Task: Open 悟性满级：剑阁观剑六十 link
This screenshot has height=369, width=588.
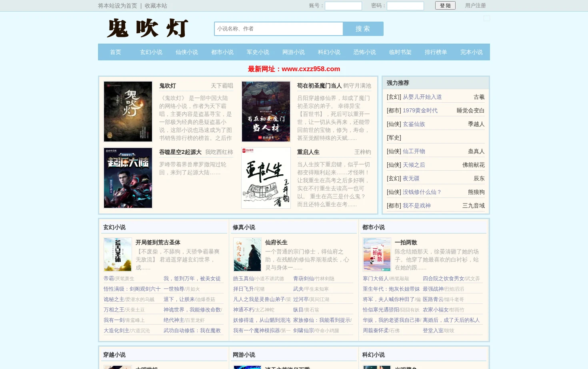Action: coord(132,289)
